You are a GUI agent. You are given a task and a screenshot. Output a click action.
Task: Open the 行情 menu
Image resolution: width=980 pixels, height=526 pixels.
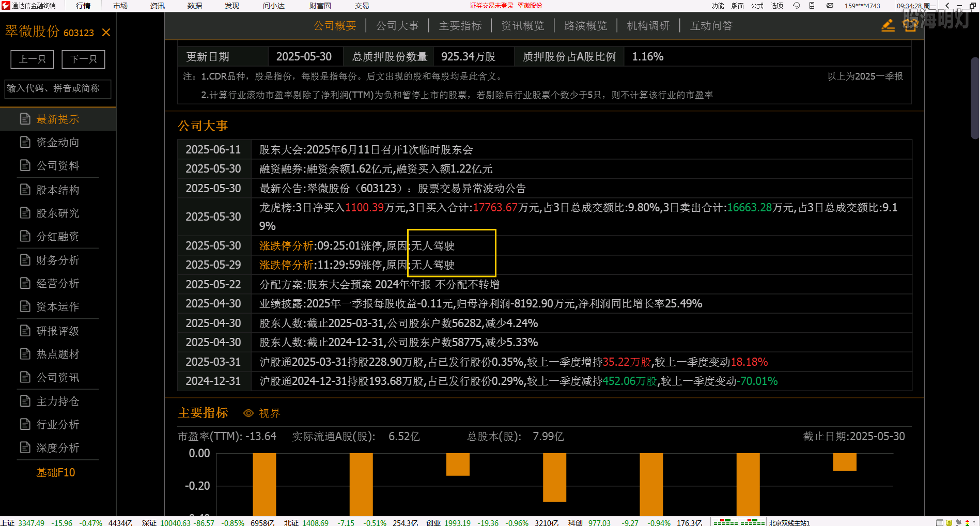[x=83, y=6]
